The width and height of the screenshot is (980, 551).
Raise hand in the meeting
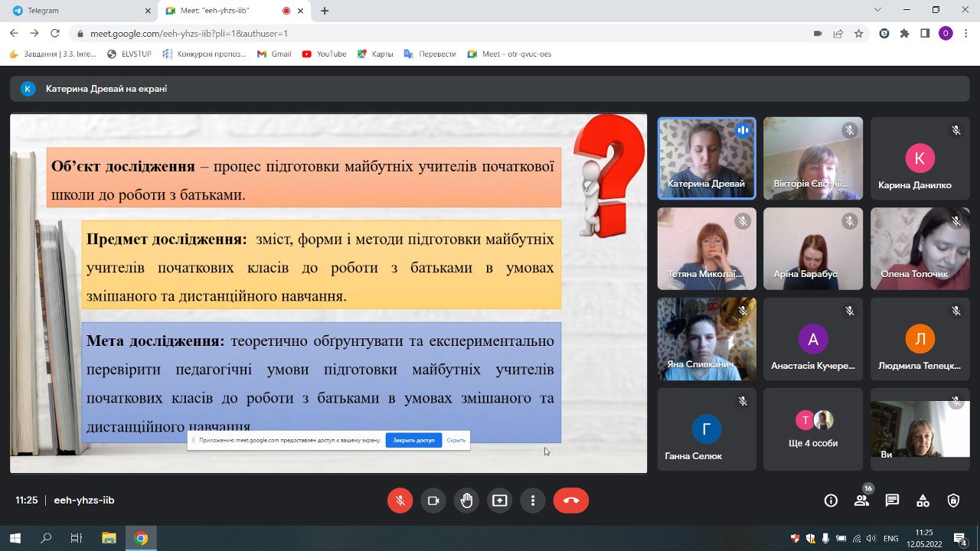[466, 500]
